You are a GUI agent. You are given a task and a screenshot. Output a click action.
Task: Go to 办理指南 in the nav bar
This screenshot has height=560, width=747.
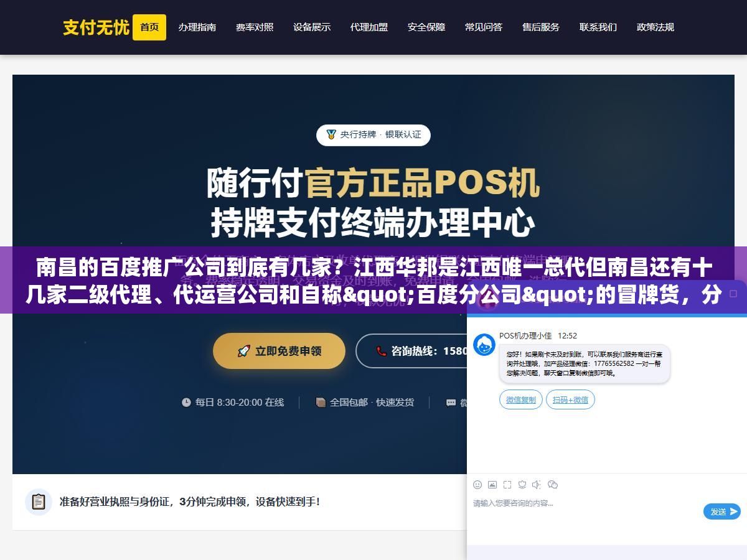pyautogui.click(x=197, y=27)
